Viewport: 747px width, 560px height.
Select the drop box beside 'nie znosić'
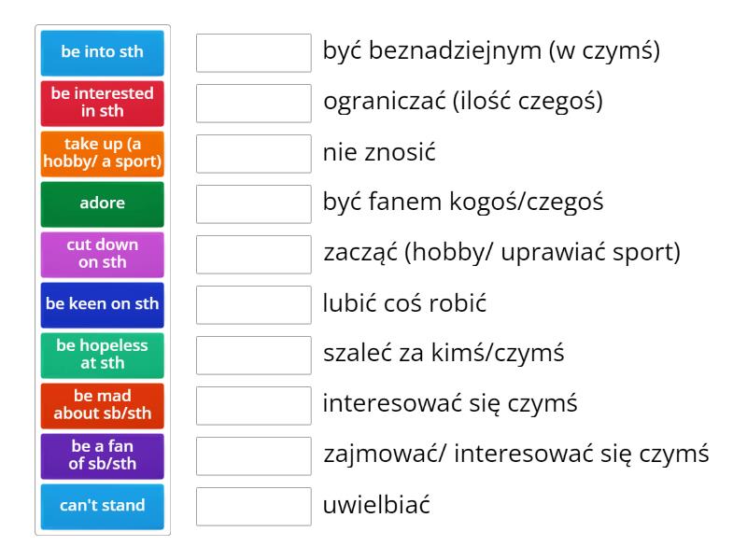pos(254,154)
